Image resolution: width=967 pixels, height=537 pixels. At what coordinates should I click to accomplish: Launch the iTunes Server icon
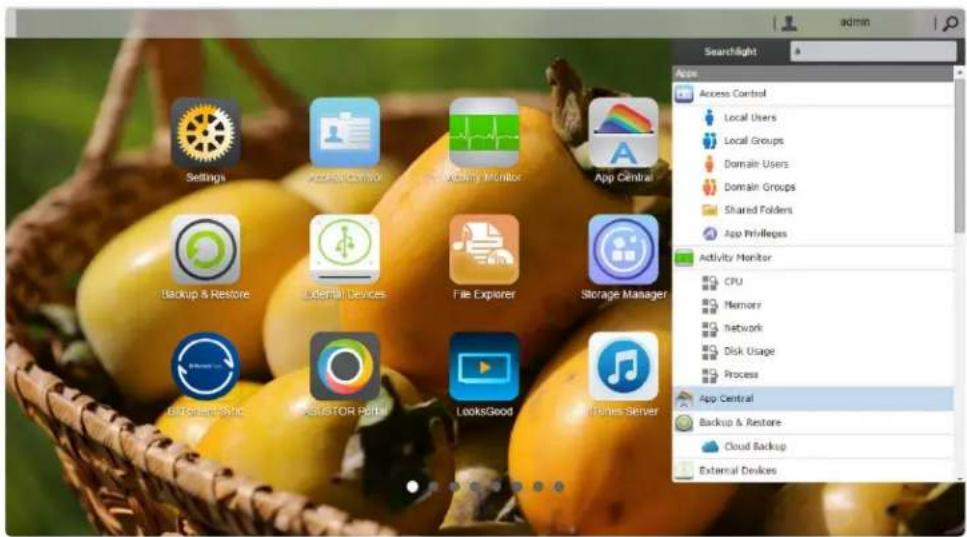(623, 367)
